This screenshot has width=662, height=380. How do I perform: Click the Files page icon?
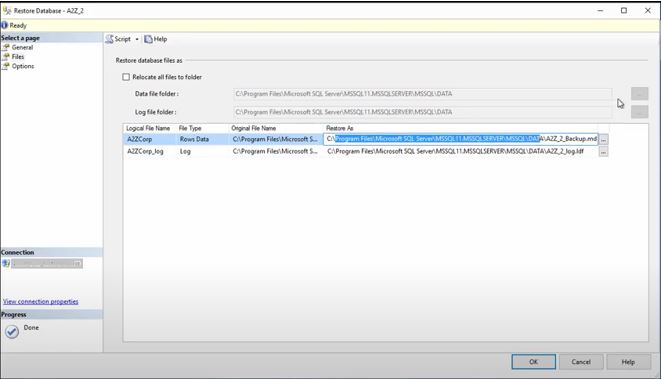[x=6, y=57]
